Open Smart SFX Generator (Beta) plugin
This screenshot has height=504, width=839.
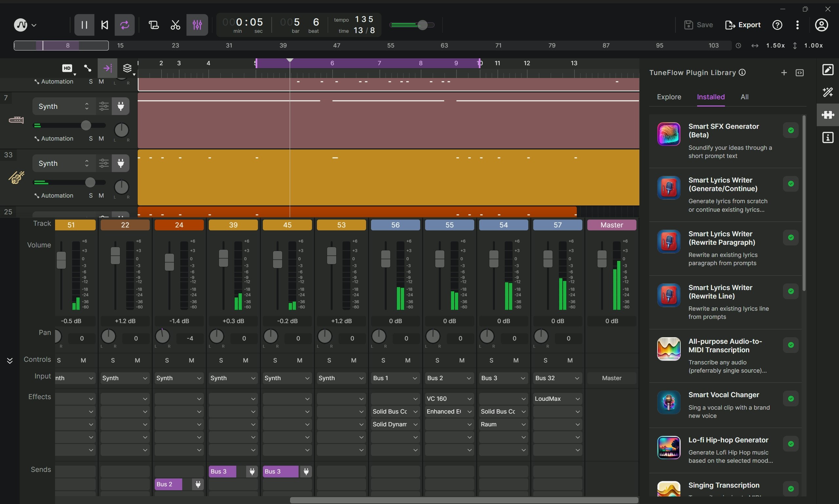[725, 141]
